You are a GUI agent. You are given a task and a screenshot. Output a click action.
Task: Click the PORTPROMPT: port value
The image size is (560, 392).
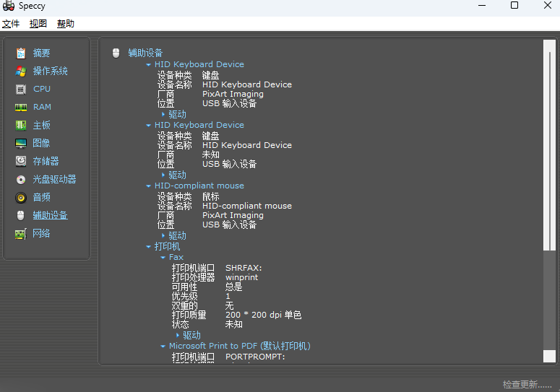255,357
